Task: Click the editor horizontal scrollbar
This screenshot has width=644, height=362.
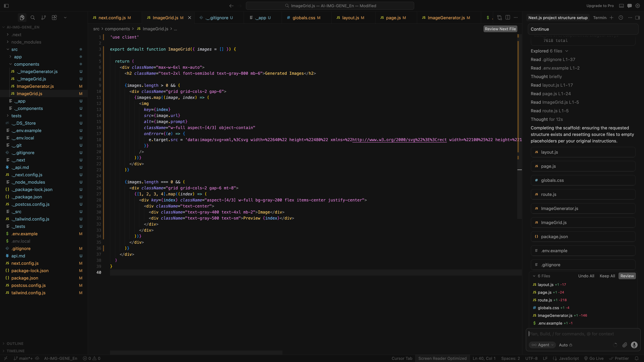Action: coord(196,352)
